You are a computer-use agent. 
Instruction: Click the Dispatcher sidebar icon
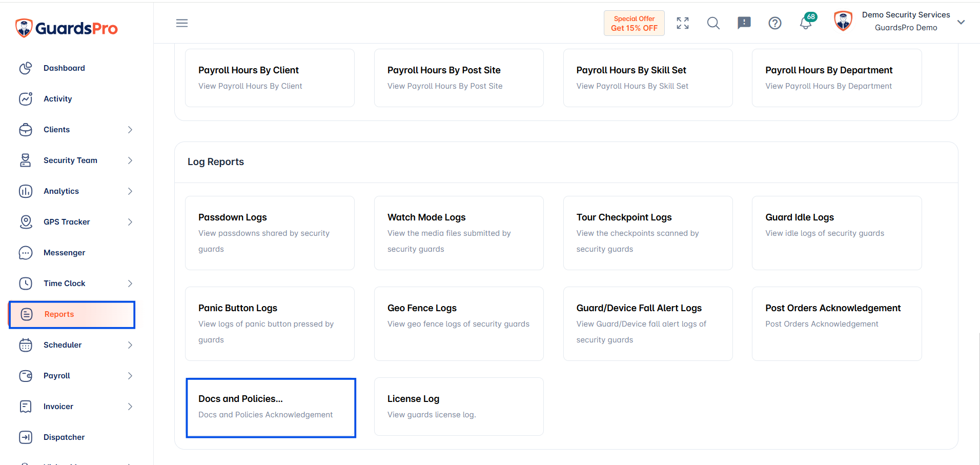tap(26, 437)
